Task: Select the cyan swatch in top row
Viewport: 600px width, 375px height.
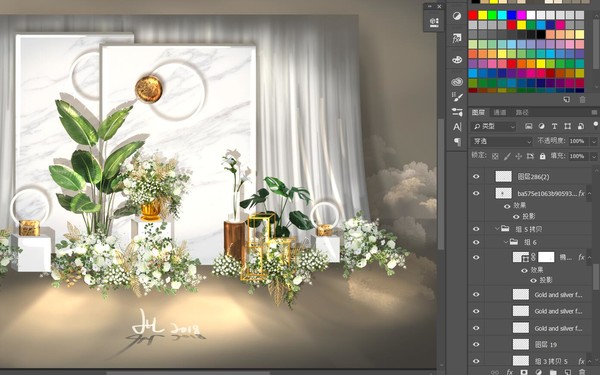Action: (x=502, y=15)
